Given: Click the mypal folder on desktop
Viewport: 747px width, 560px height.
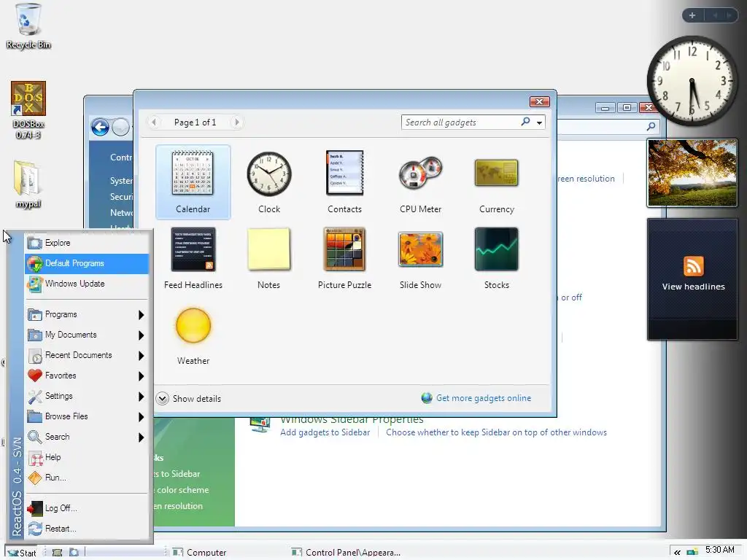Looking at the screenshot, I should [x=28, y=184].
